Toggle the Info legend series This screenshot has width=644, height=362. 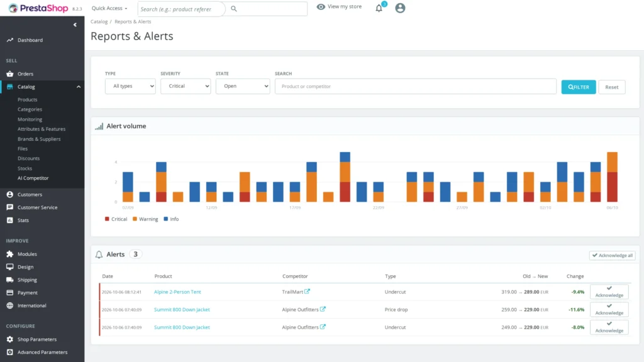point(171,219)
